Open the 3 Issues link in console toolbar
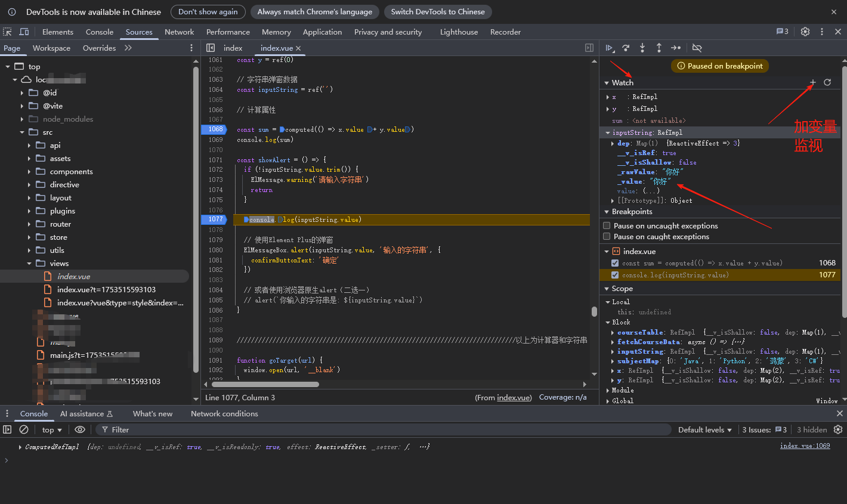Image resolution: width=847 pixels, height=504 pixels. 764,429
